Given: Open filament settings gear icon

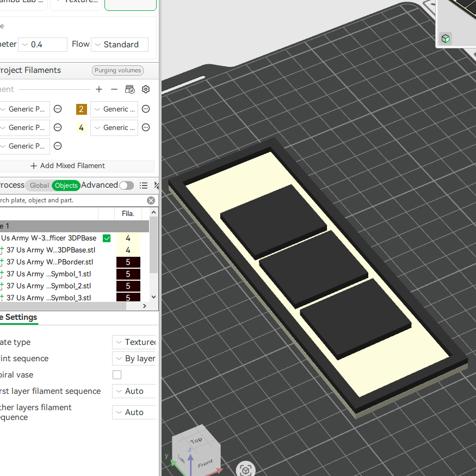Looking at the screenshot, I should (146, 89).
